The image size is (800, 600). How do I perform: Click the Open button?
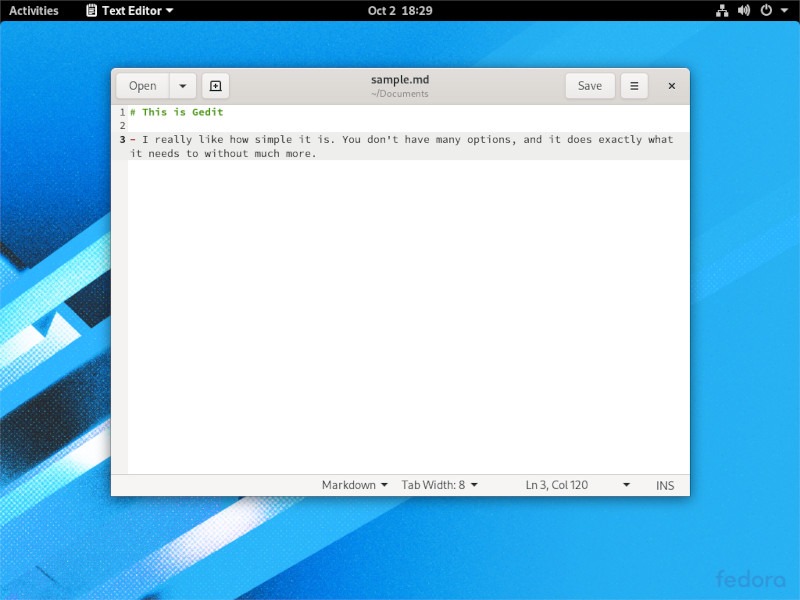click(141, 86)
